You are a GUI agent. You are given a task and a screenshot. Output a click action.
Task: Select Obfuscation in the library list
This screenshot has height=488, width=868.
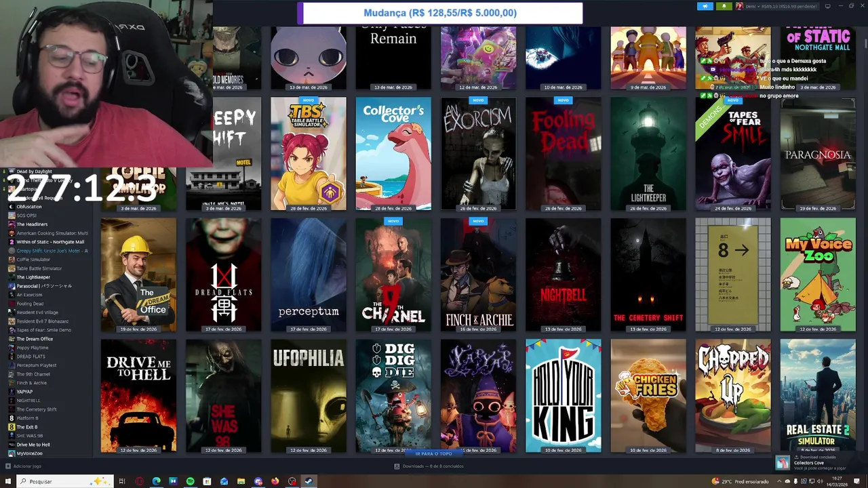(29, 207)
